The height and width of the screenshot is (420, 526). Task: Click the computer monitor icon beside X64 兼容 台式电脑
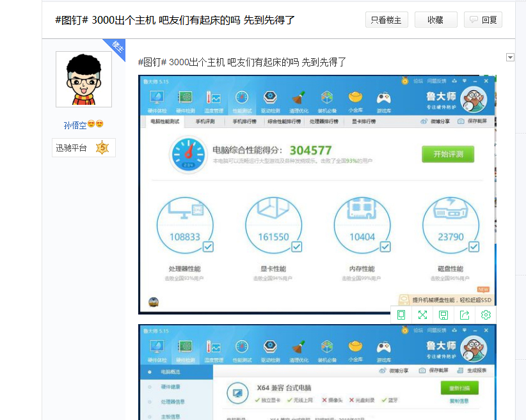coord(237,393)
